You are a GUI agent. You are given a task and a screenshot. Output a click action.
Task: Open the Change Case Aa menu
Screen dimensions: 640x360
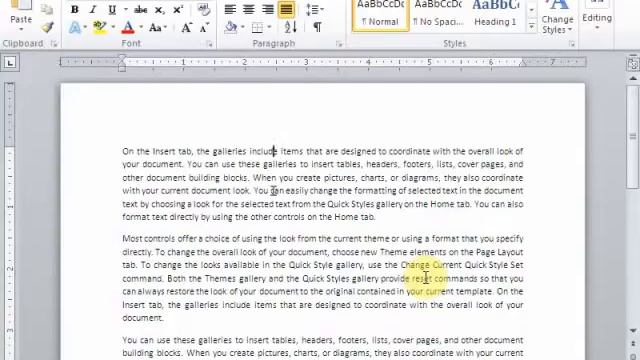[x=158, y=28]
